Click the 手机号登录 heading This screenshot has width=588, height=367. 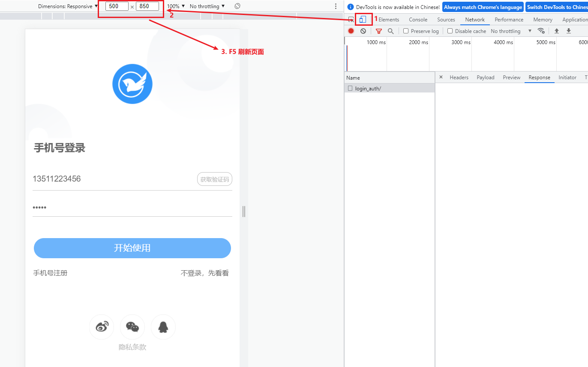[60, 148]
